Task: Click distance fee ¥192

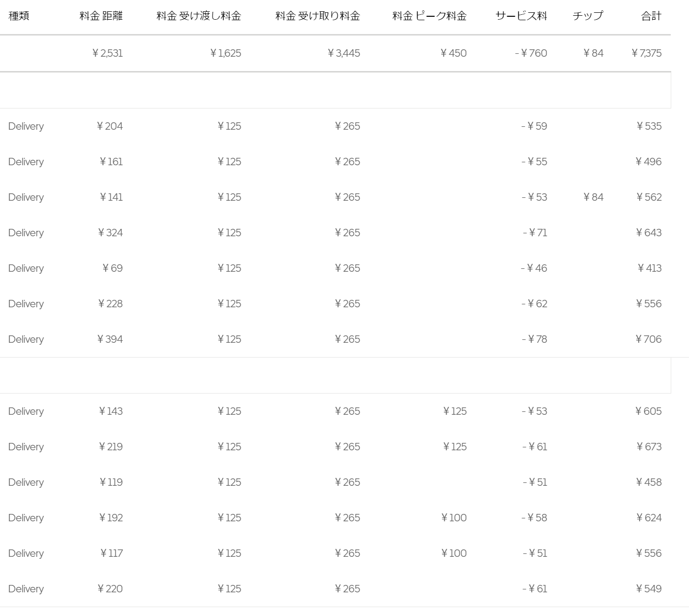Action: click(111, 518)
